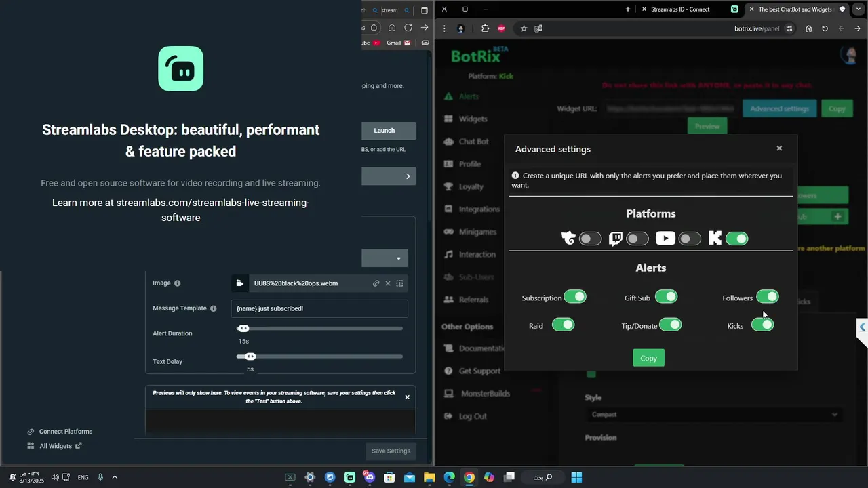This screenshot has height=488, width=868.
Task: Switch to the Streamlabs ID - Connect tab
Action: 680,9
